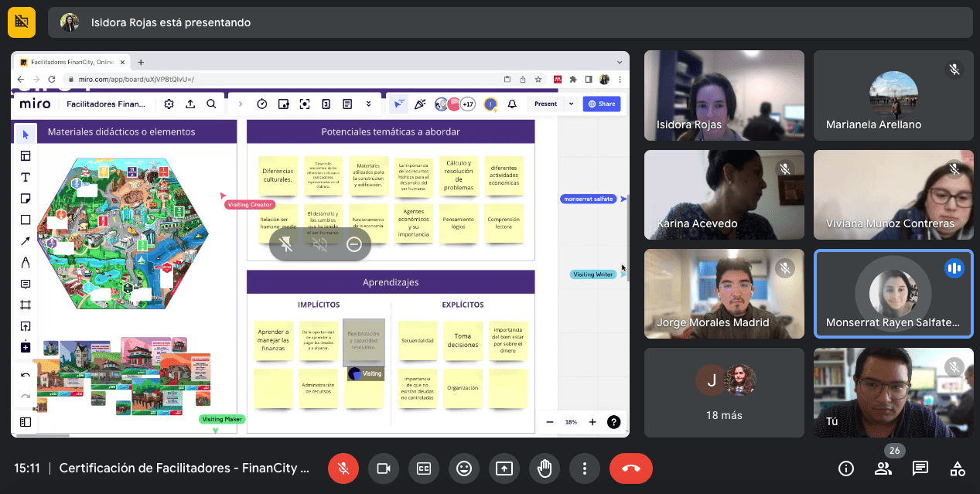Viewport: 980px width, 494px height.
Task: Start presenting your screen
Action: click(x=504, y=468)
